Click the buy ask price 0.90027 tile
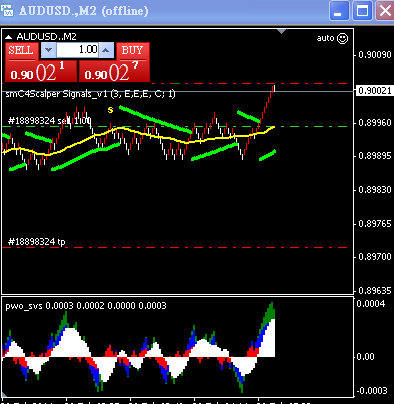This screenshot has width=394, height=404. 114,71
